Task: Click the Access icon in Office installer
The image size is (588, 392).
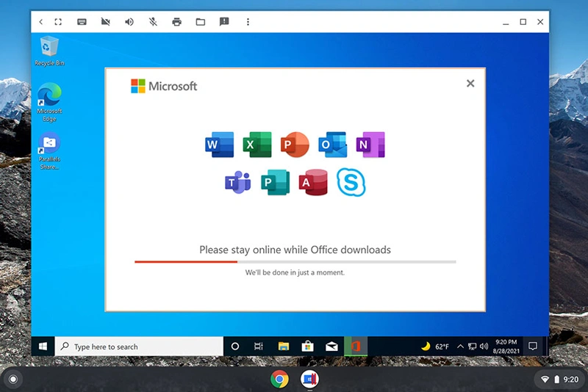Action: (314, 182)
